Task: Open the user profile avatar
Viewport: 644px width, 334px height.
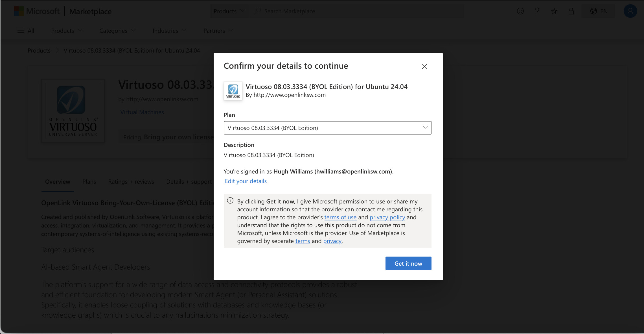Action: 630,11
